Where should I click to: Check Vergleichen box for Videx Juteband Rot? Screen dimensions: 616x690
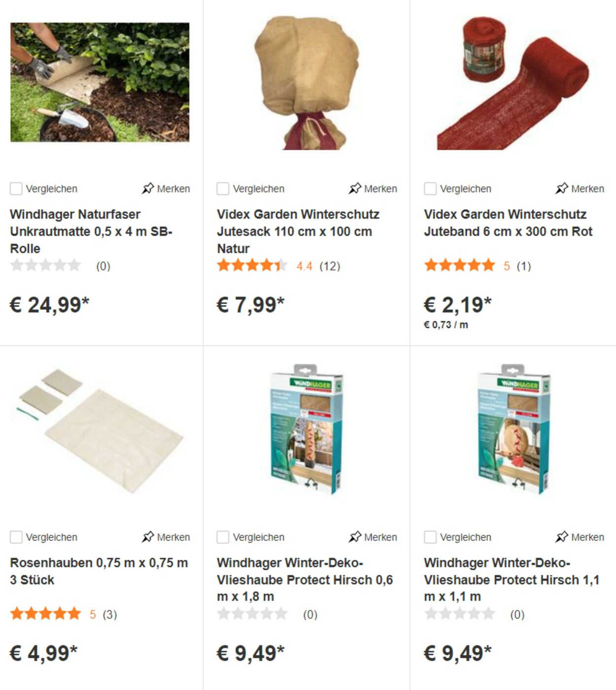click(430, 189)
